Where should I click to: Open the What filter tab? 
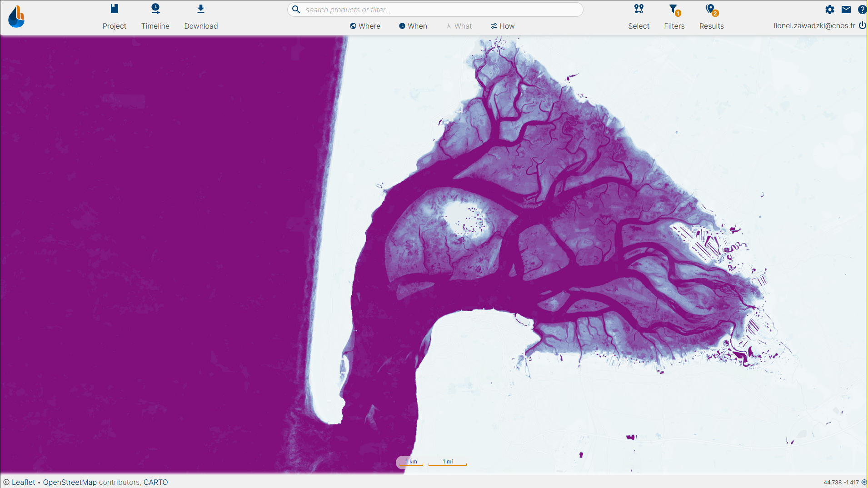459,26
